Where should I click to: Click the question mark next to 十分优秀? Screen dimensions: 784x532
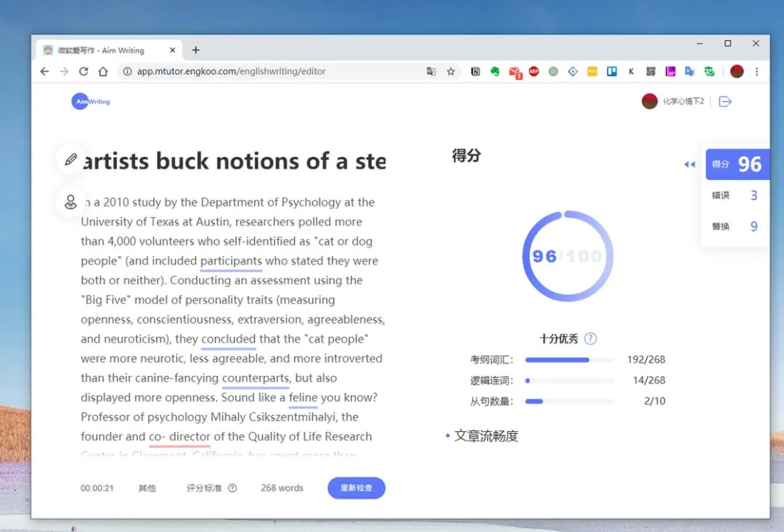[x=590, y=338]
